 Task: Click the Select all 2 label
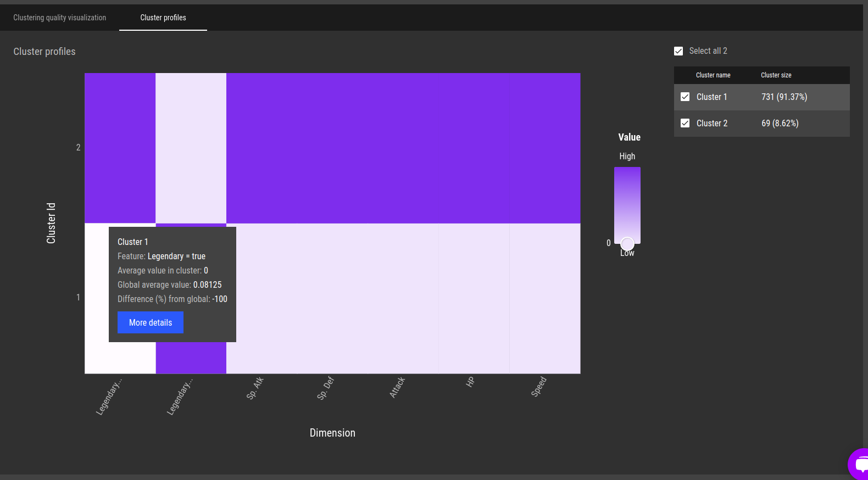pyautogui.click(x=708, y=51)
